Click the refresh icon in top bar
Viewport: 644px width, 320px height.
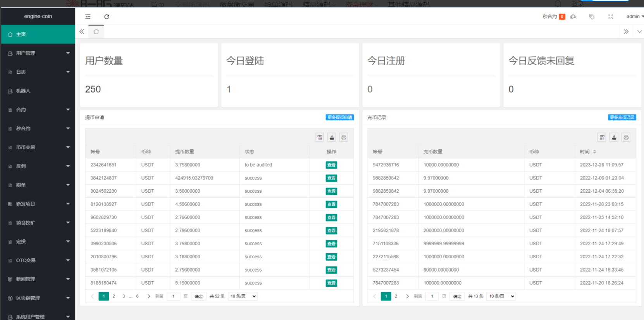(107, 17)
